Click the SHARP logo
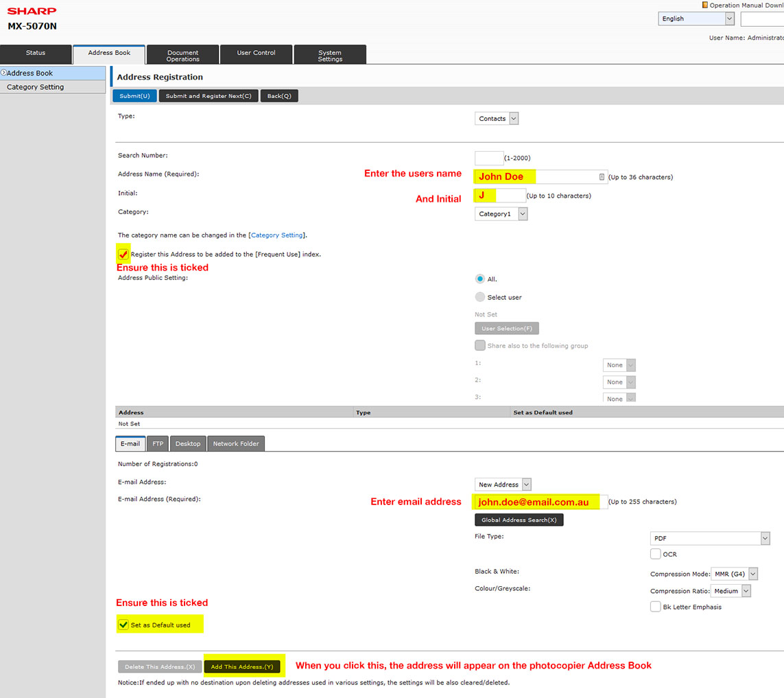784x698 pixels. [x=32, y=11]
